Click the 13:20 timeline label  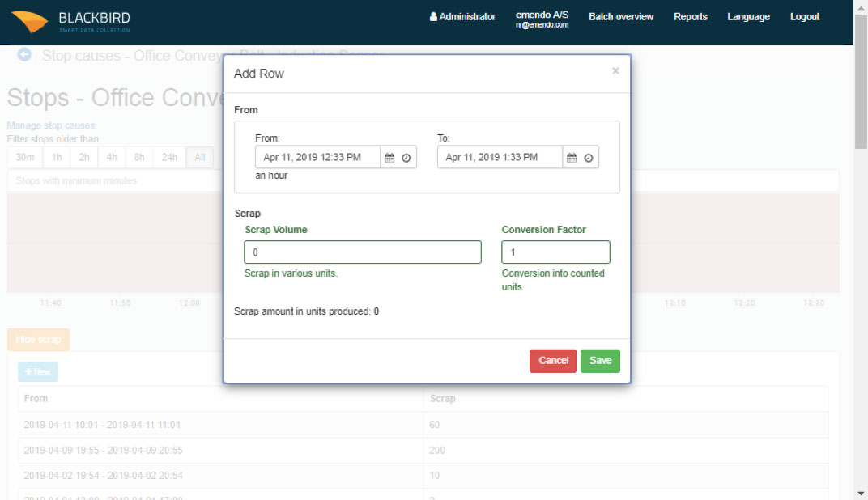point(745,303)
